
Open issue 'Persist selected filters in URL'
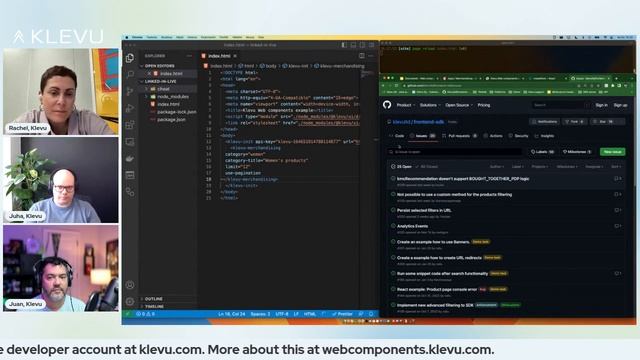pyautogui.click(x=424, y=210)
